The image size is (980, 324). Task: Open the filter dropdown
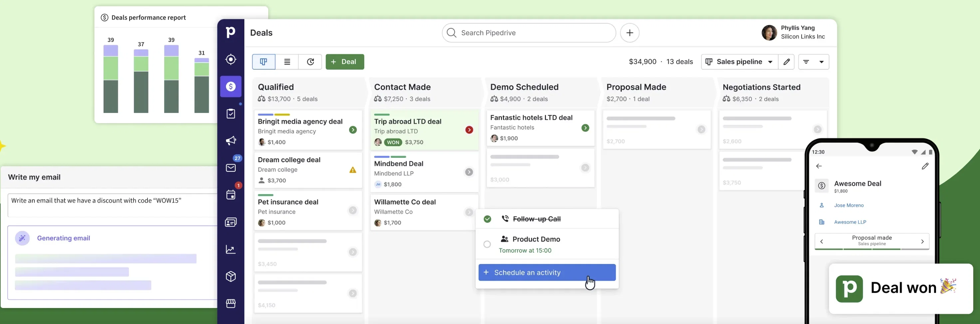[x=813, y=62]
